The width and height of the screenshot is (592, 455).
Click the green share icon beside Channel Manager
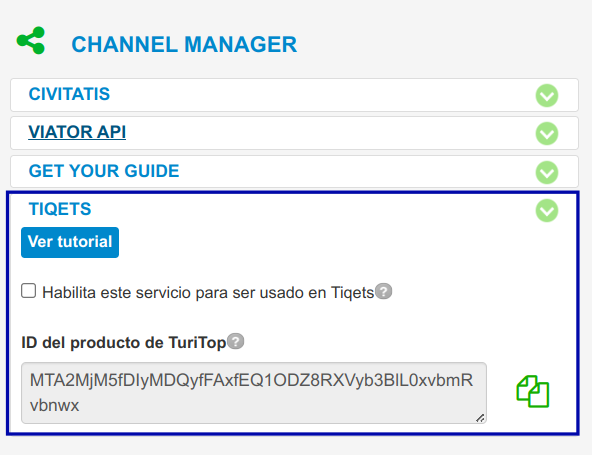pos(31,40)
